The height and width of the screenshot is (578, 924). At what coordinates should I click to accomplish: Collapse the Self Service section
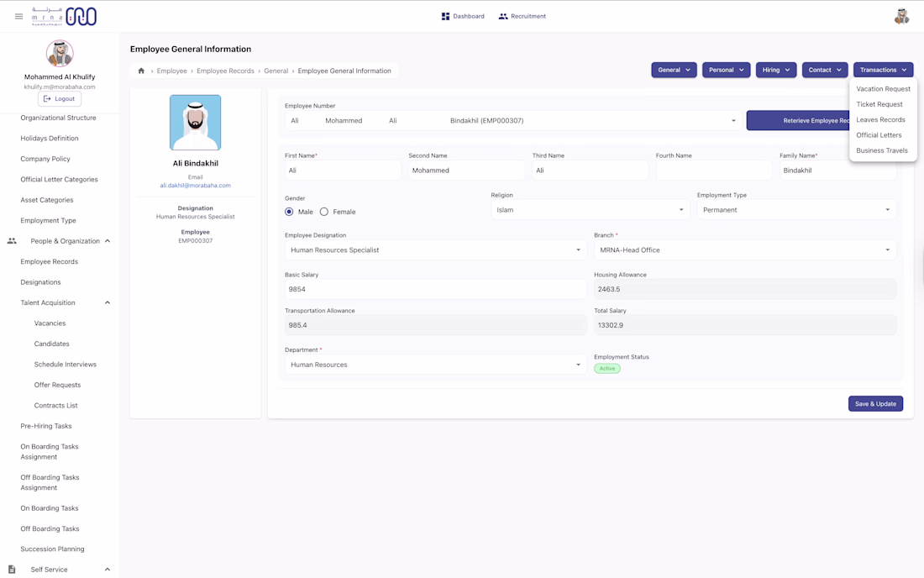click(108, 570)
